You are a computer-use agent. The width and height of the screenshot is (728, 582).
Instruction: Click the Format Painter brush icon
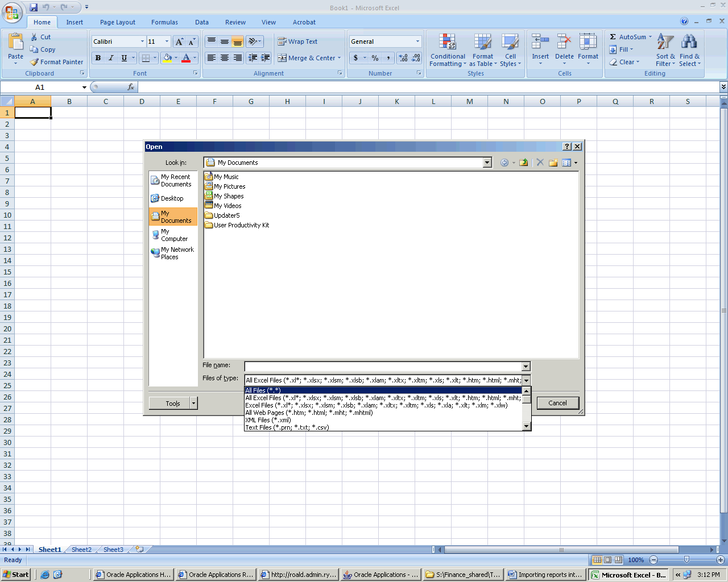pos(35,62)
